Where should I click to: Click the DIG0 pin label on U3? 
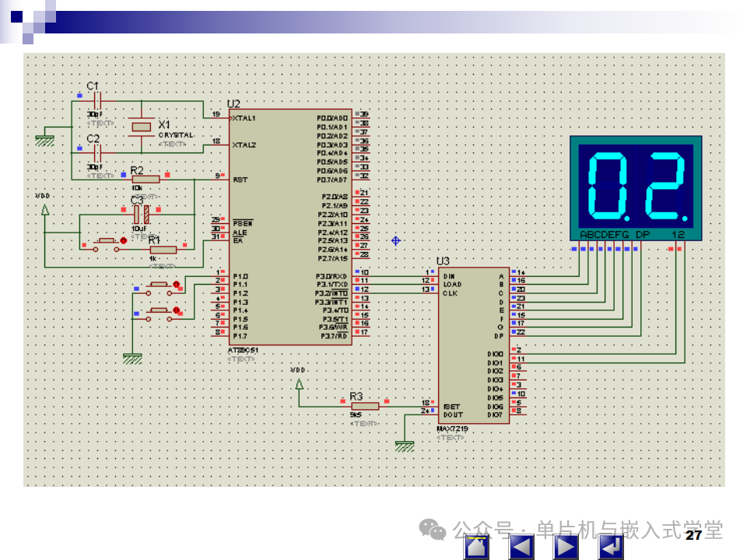[x=495, y=354]
